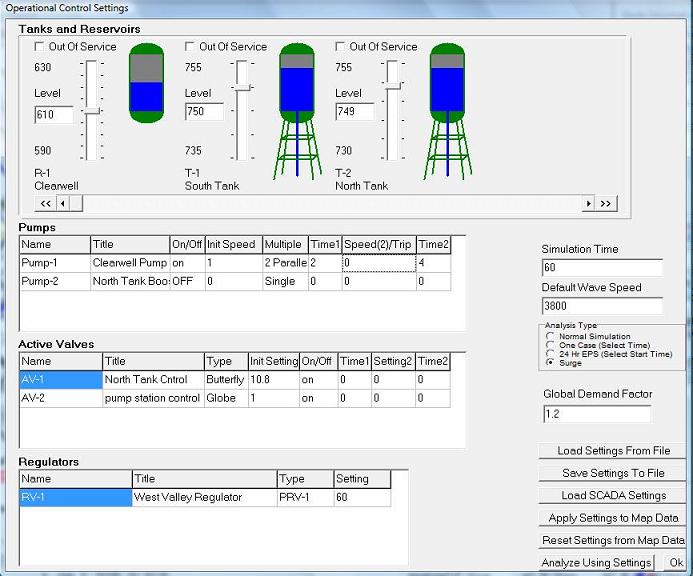The image size is (693, 576).
Task: Click RV-1 Setting cell showing 60
Action: point(362,497)
